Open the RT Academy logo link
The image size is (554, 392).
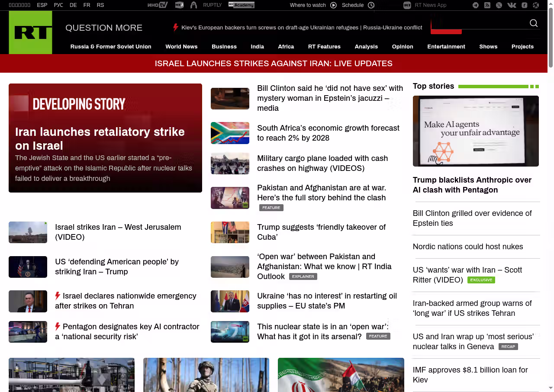[x=242, y=5]
